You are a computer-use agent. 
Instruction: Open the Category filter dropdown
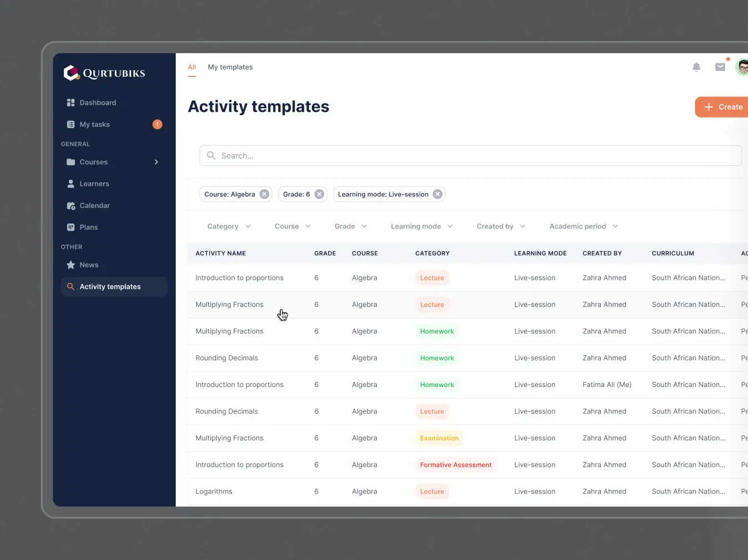coord(229,226)
